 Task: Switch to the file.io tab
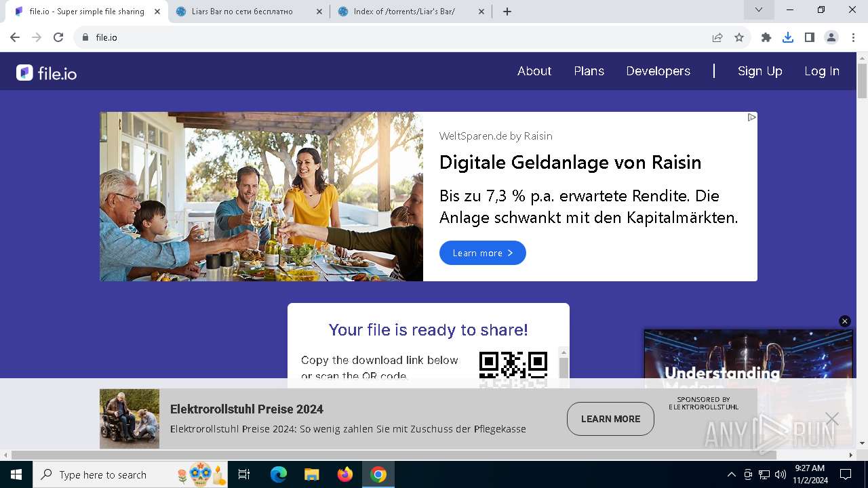(87, 12)
